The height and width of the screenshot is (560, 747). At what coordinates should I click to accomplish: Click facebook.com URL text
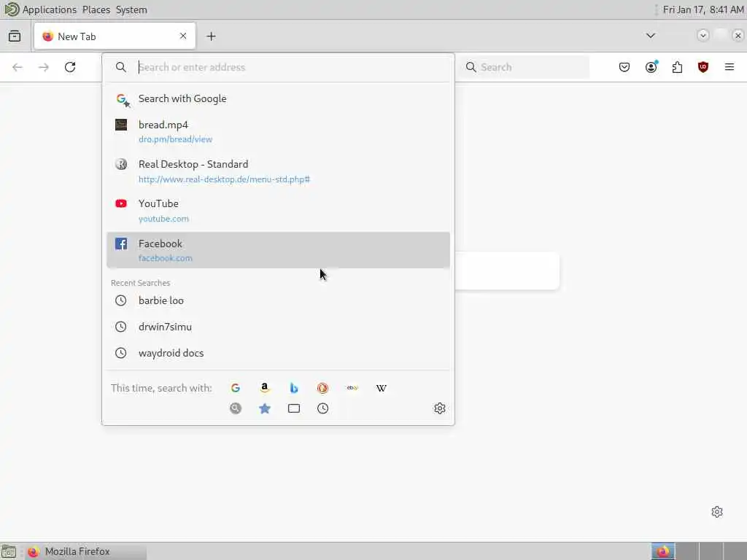tap(166, 258)
